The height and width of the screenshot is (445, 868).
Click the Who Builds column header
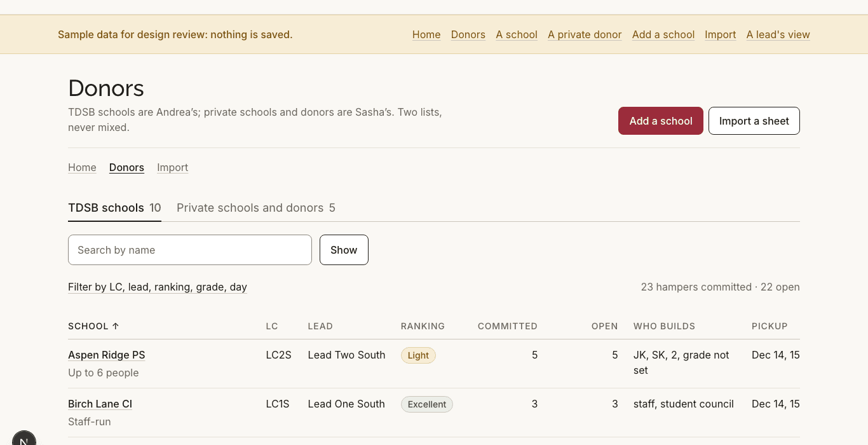click(x=664, y=326)
